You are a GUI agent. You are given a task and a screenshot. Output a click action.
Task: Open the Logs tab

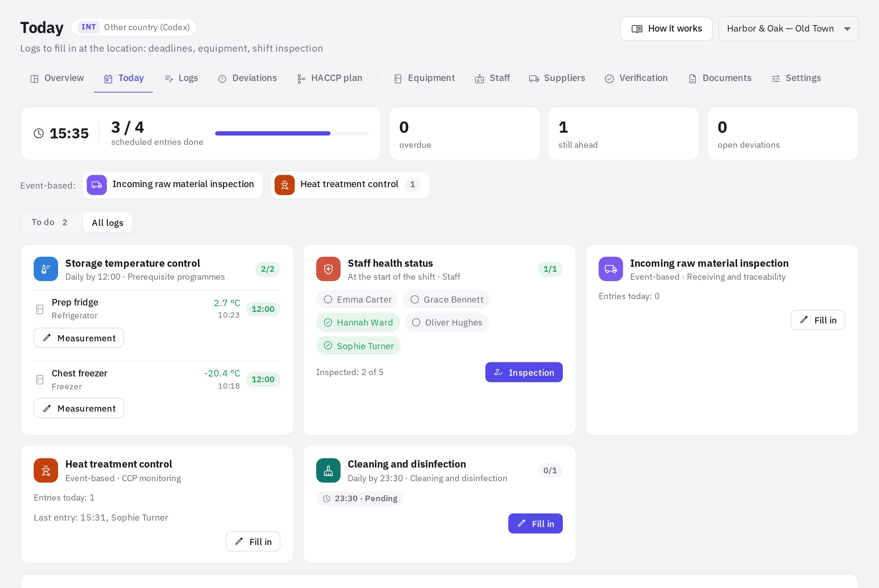[181, 78]
